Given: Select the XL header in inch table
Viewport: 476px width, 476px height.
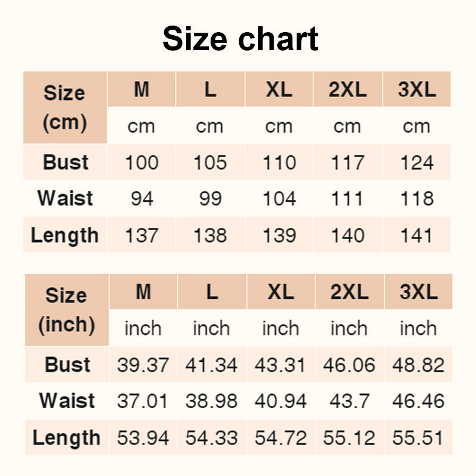Looking at the screenshot, I should point(281,292).
